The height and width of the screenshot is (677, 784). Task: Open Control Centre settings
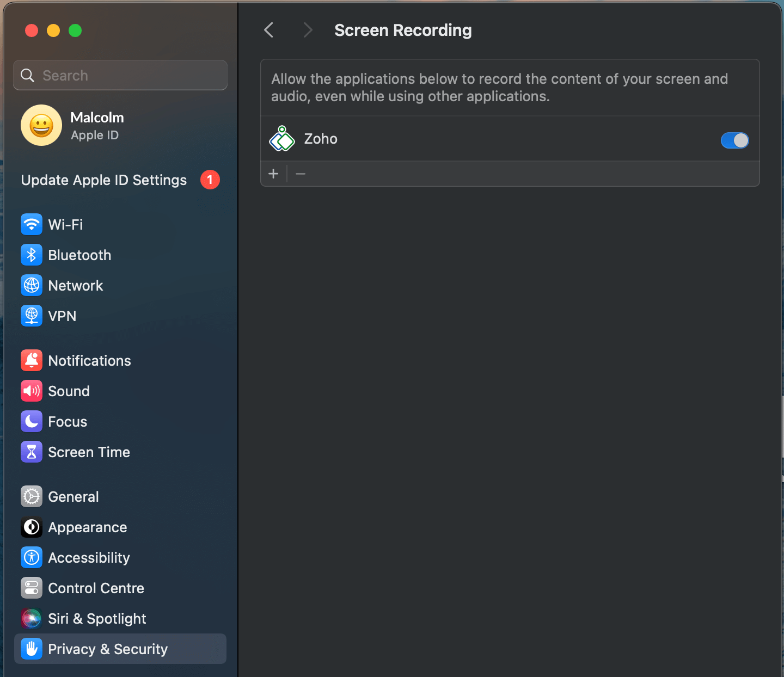(96, 588)
